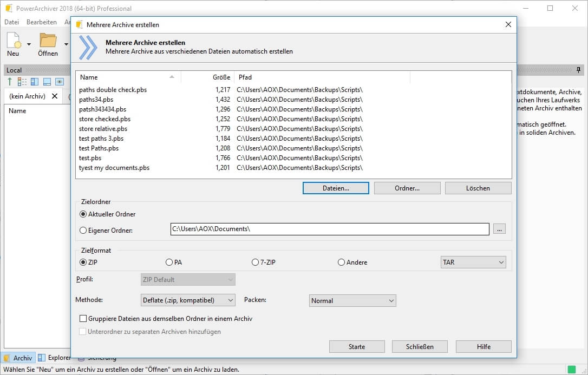Enable Gruppiere Dateien aus demselben Ordner checkbox
The image size is (588, 375).
[x=83, y=319]
